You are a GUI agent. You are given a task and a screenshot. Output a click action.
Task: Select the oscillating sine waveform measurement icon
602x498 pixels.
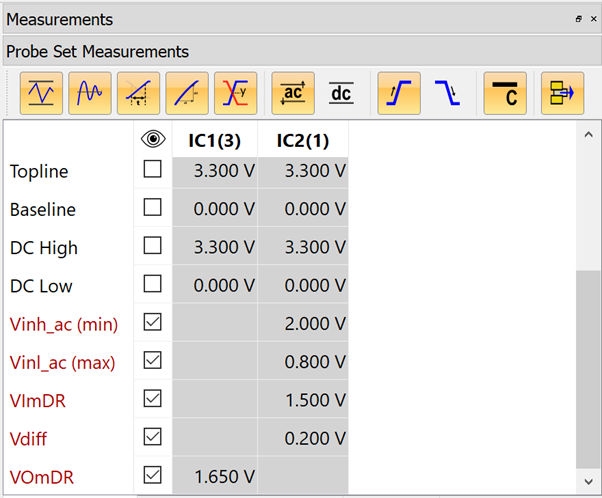click(x=90, y=93)
